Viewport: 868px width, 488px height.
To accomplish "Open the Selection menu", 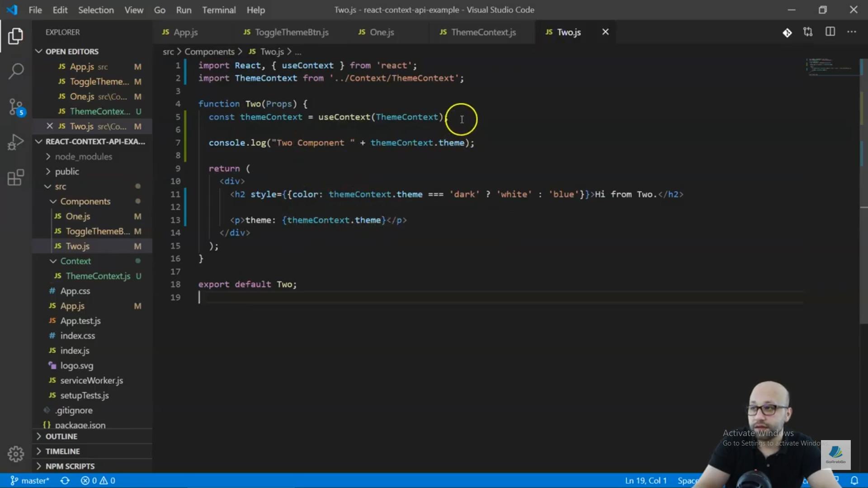I will click(x=96, y=10).
